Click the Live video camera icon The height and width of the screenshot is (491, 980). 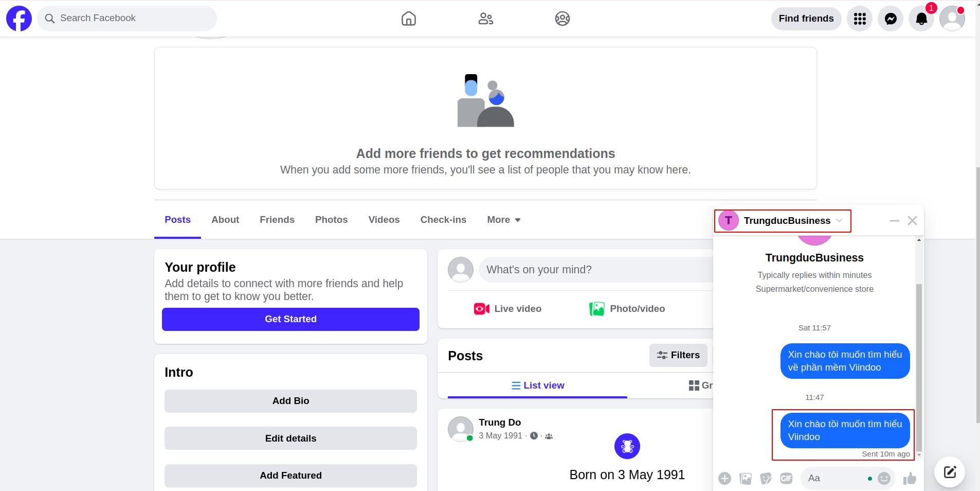pos(481,309)
